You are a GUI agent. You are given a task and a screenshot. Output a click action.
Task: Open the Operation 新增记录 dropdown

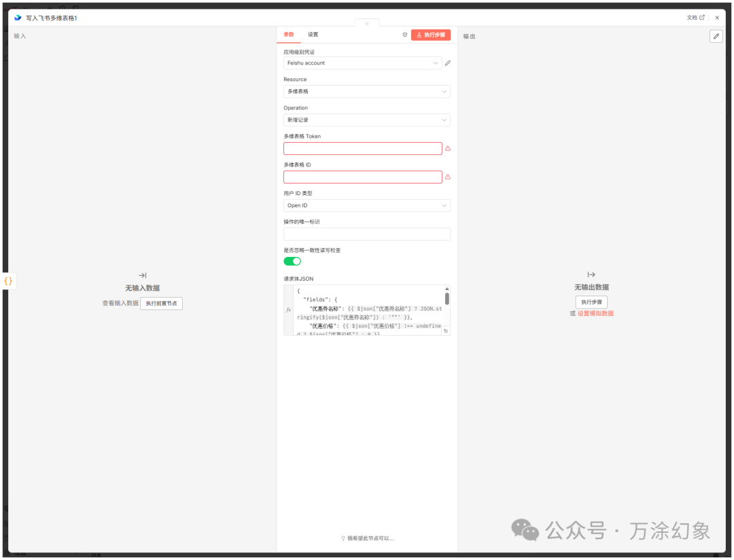click(x=367, y=120)
